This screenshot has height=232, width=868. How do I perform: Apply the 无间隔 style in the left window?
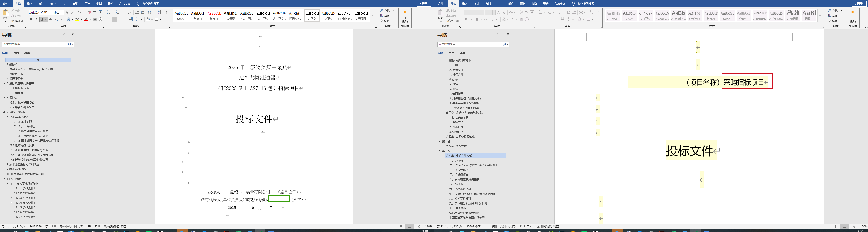point(361,15)
